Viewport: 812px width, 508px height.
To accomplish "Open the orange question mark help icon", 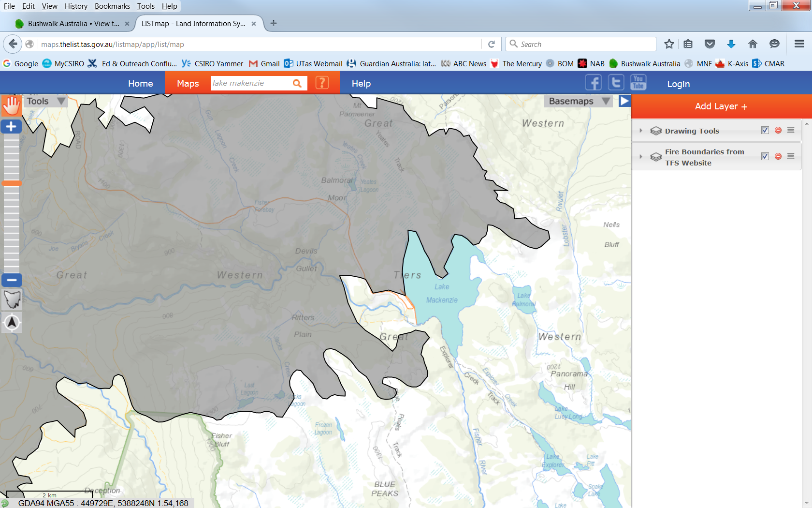I will coord(322,83).
